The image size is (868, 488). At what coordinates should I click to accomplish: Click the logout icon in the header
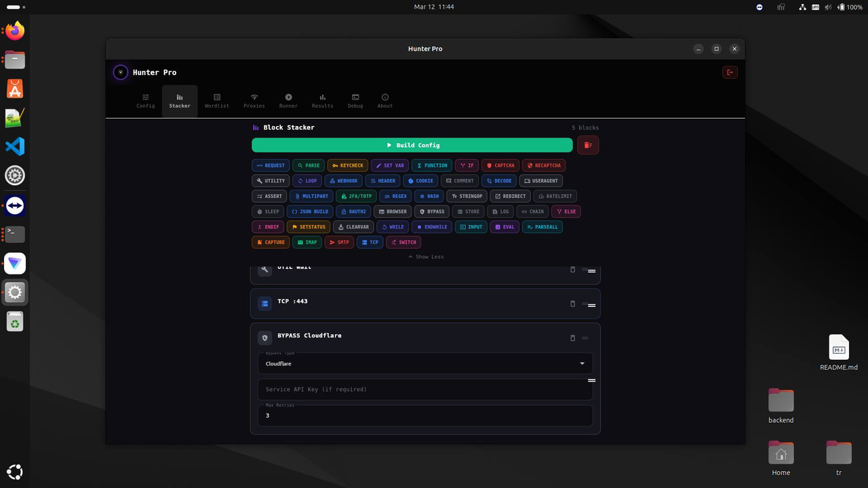coord(730,73)
